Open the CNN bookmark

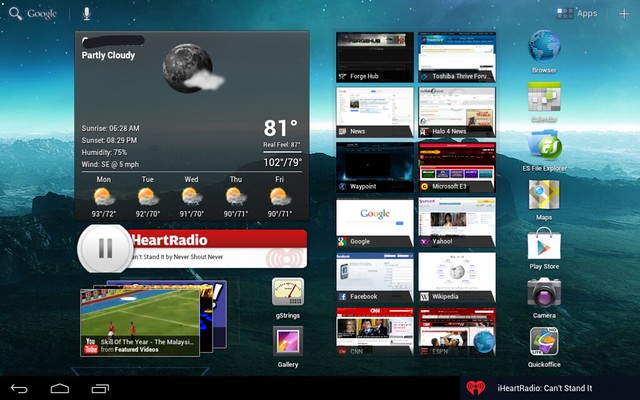click(x=375, y=332)
